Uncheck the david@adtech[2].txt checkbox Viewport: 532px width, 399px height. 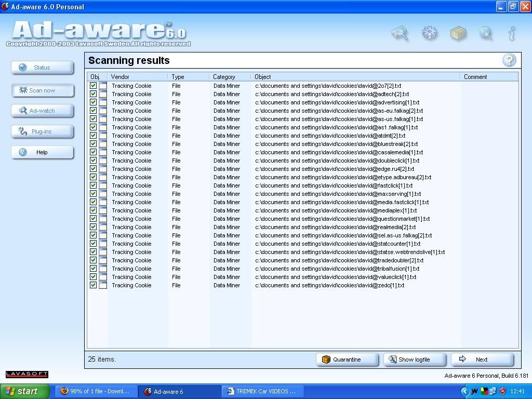click(94, 94)
